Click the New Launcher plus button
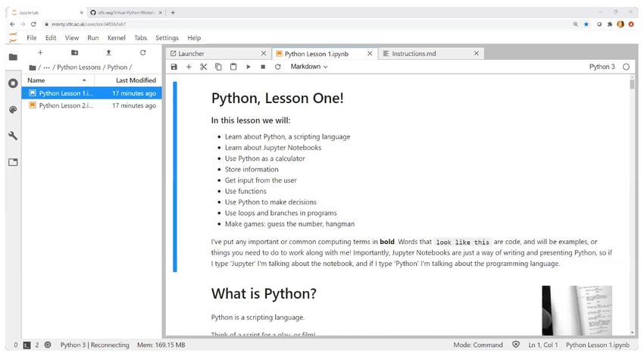The image size is (644, 357). click(x=40, y=52)
